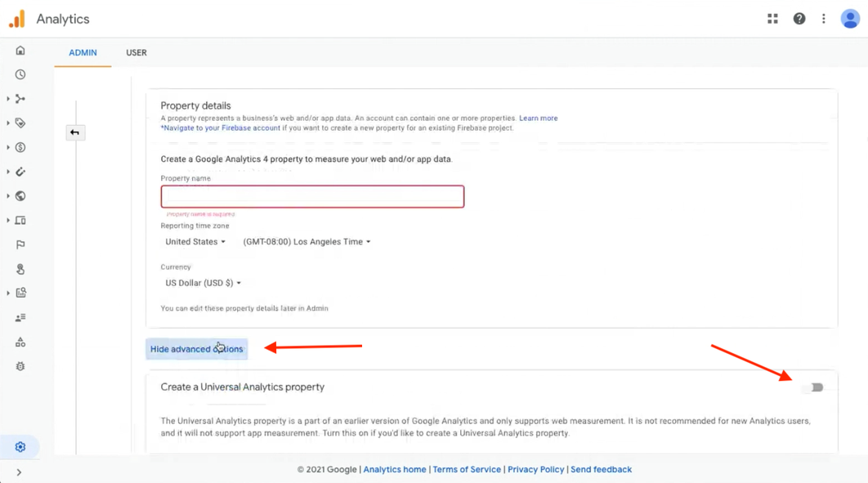Viewport: 868px width, 483px height.
Task: Open the Demographics globe icon in sidebar
Action: click(x=20, y=196)
